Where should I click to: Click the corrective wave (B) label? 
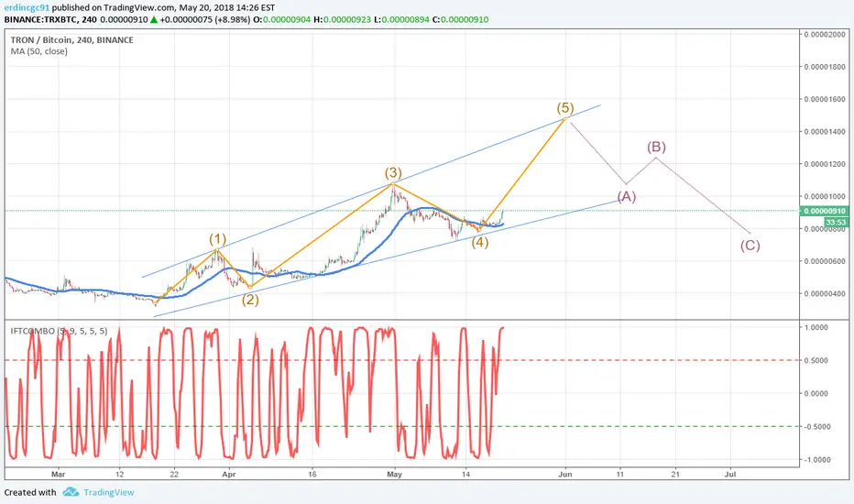click(656, 147)
